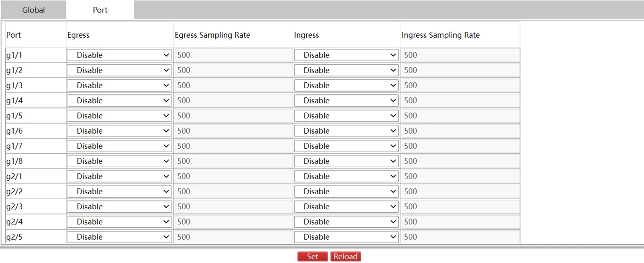This screenshot has width=644, height=263.
Task: Click Egress Sampling Rate field for g1/8
Action: (233, 161)
